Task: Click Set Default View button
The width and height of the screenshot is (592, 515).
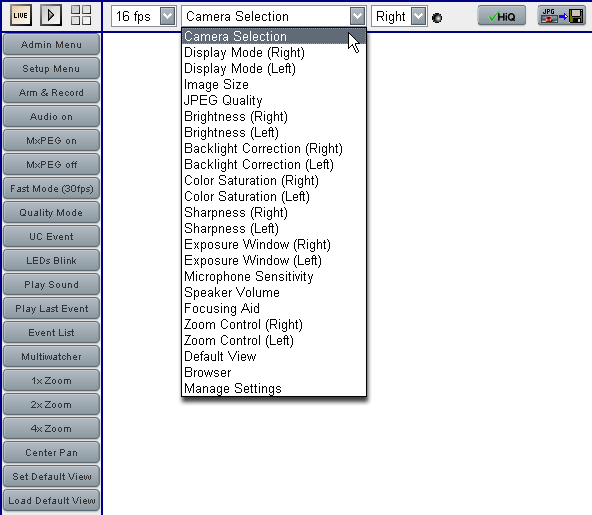Action: (51, 476)
